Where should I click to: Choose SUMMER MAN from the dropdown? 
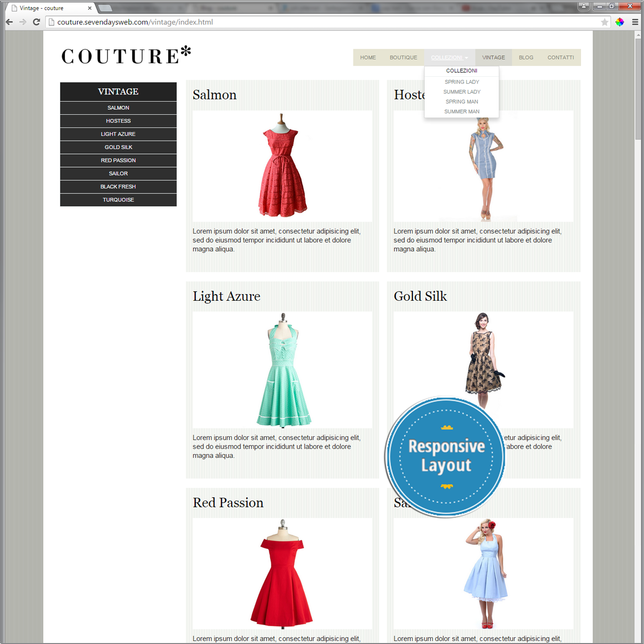[462, 112]
